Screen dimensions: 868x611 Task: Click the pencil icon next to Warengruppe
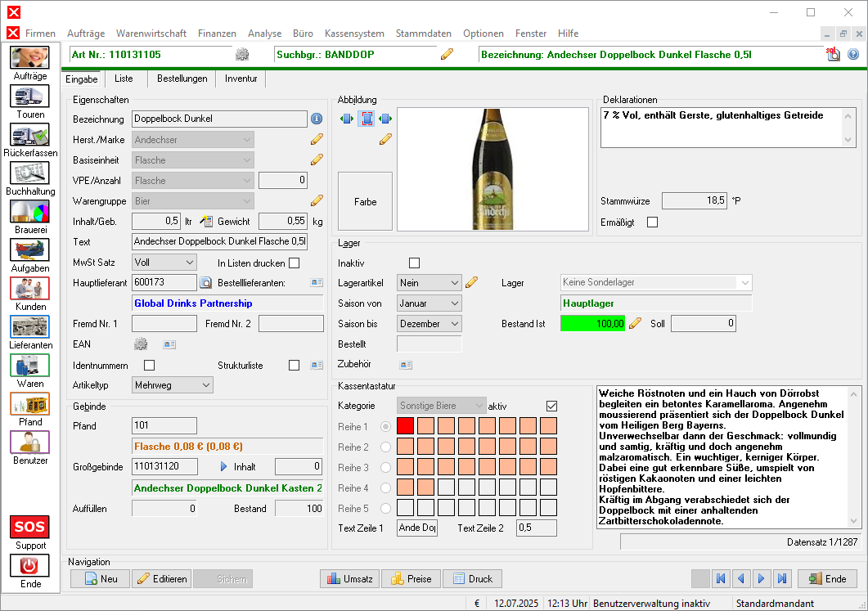(317, 200)
